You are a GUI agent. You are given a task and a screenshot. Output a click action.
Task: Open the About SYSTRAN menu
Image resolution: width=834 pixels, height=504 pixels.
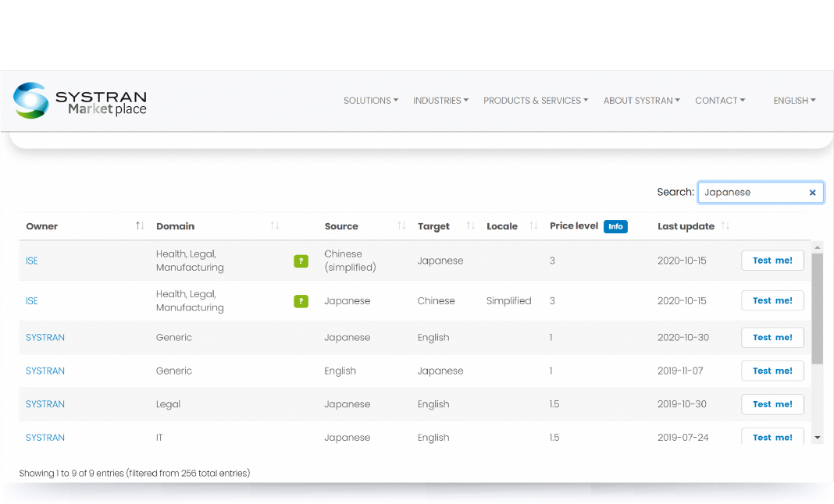click(x=641, y=101)
